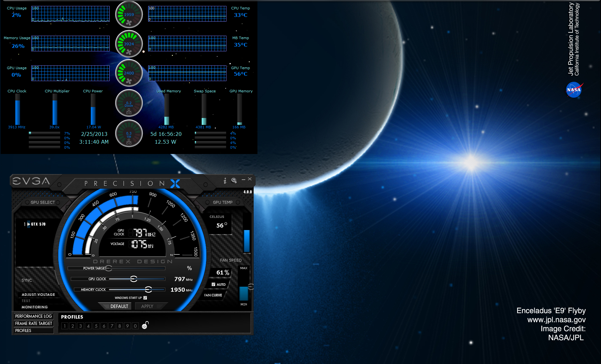Image resolution: width=601 pixels, height=364 pixels.
Task: Click the MB Temp graph
Action: 187,44
